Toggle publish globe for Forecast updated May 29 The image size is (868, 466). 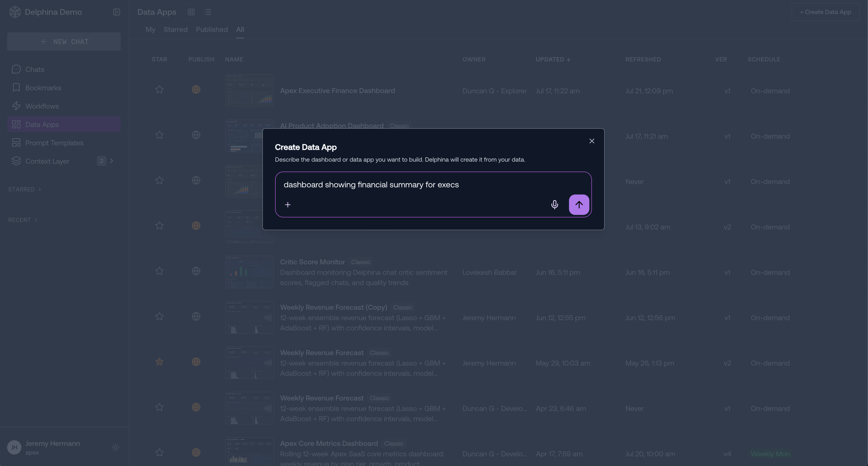196,362
